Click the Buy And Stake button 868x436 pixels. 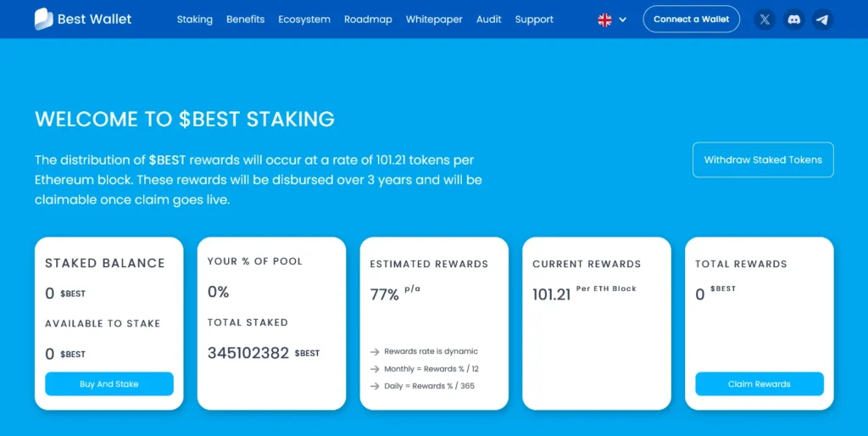[x=109, y=384]
